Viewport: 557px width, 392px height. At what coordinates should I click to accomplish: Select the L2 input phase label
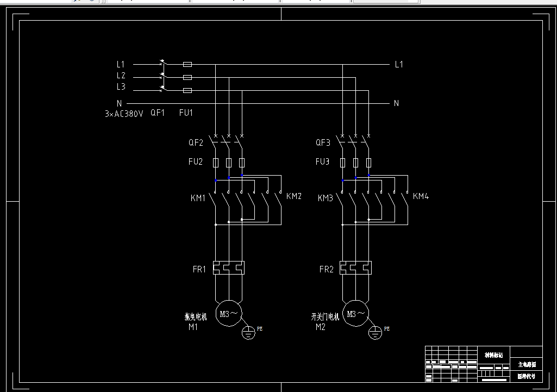coord(121,76)
